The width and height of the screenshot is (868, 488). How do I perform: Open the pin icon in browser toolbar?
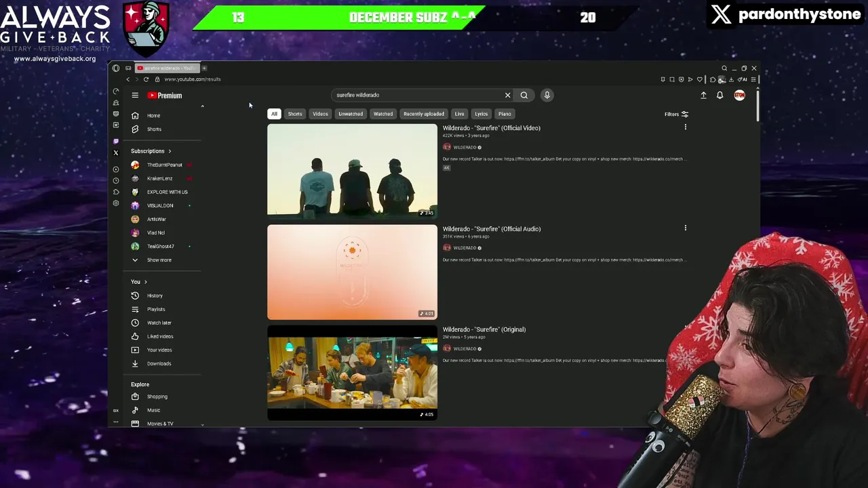point(663,79)
